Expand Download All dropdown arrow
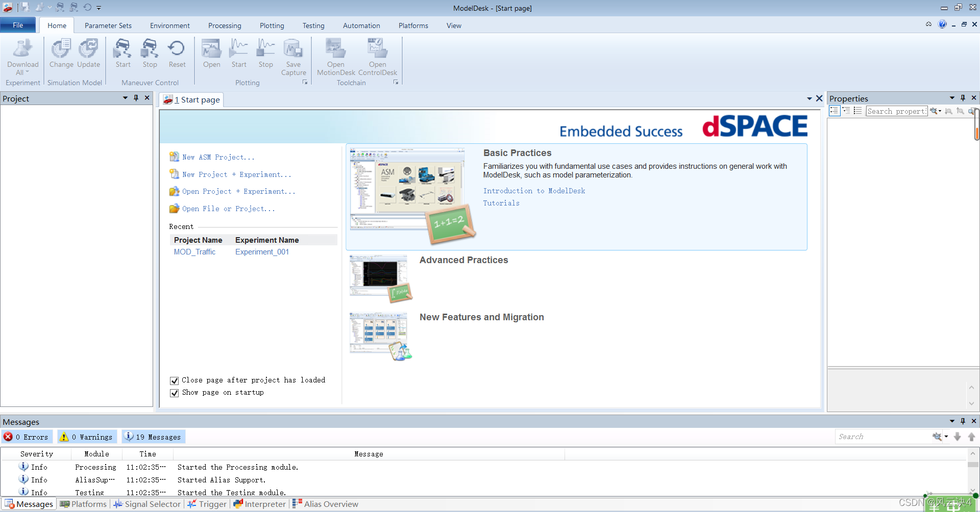 pos(27,72)
